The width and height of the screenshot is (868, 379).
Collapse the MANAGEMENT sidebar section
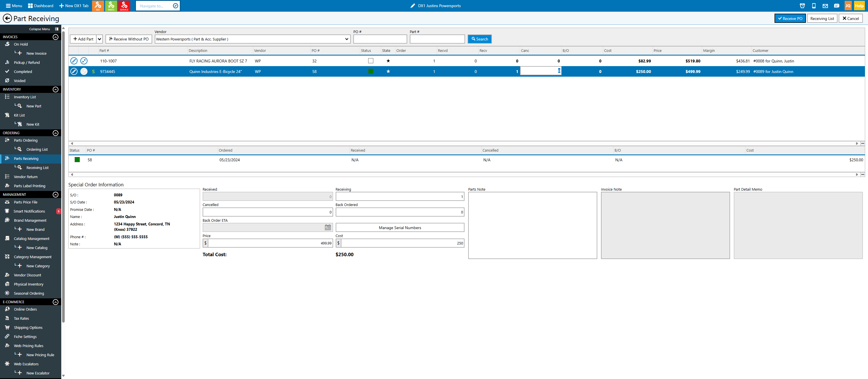[56, 195]
